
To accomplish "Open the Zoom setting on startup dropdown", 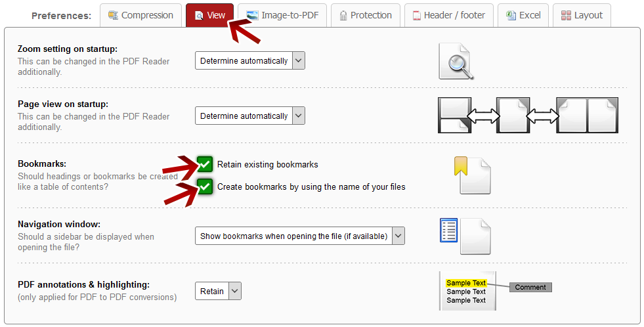I will click(250, 61).
